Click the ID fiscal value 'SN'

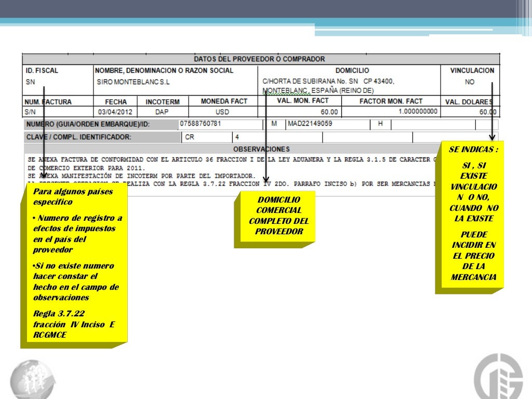[30, 82]
